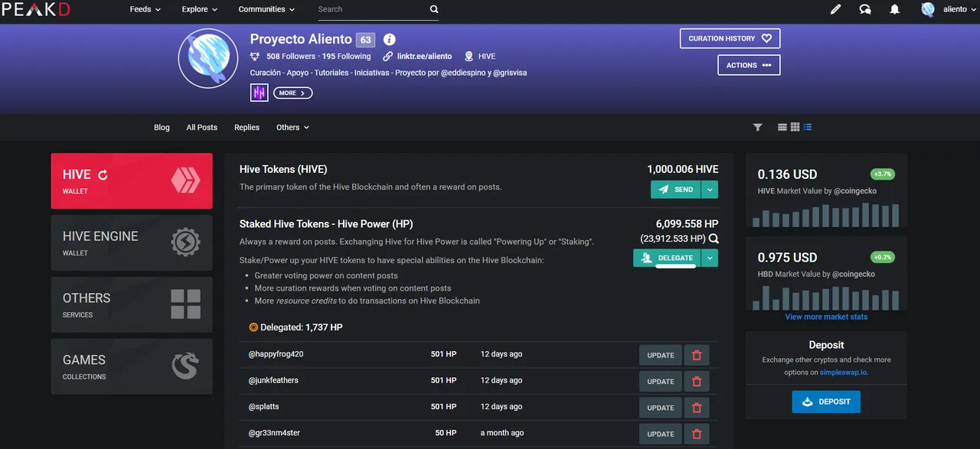Open the ACTIONS menu
980x449 pixels.
pyautogui.click(x=749, y=65)
